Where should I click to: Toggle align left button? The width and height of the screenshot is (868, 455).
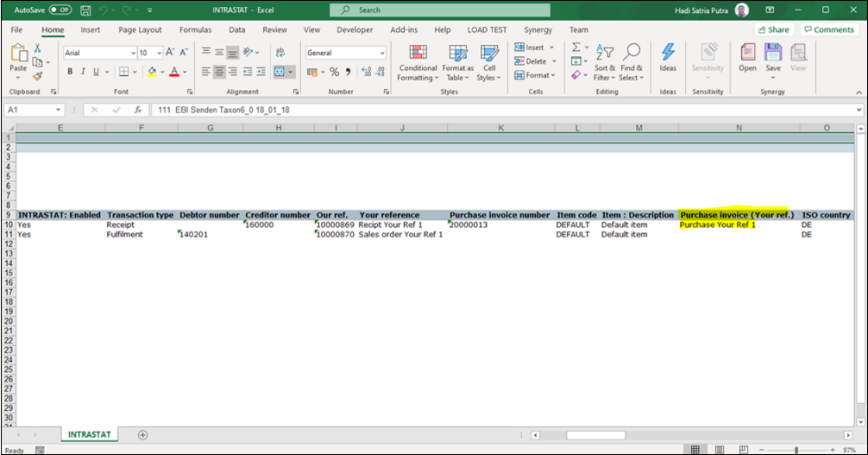(206, 72)
